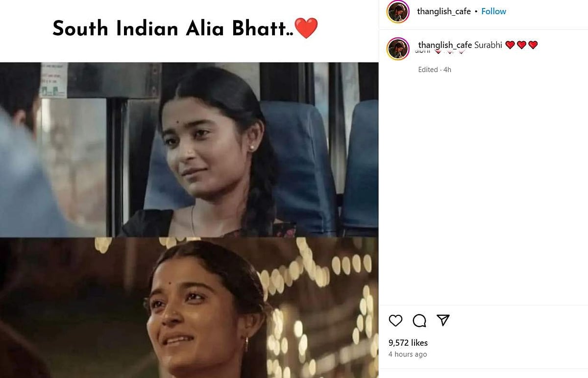Click the red heart emoji in the meme title
The height and width of the screenshot is (378, 588).
pos(307,28)
